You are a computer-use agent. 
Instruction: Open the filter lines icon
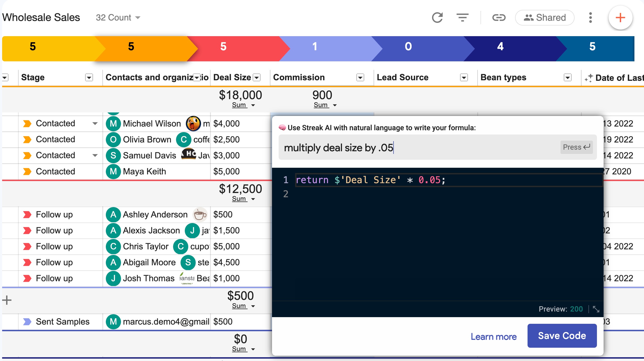pyautogui.click(x=462, y=18)
